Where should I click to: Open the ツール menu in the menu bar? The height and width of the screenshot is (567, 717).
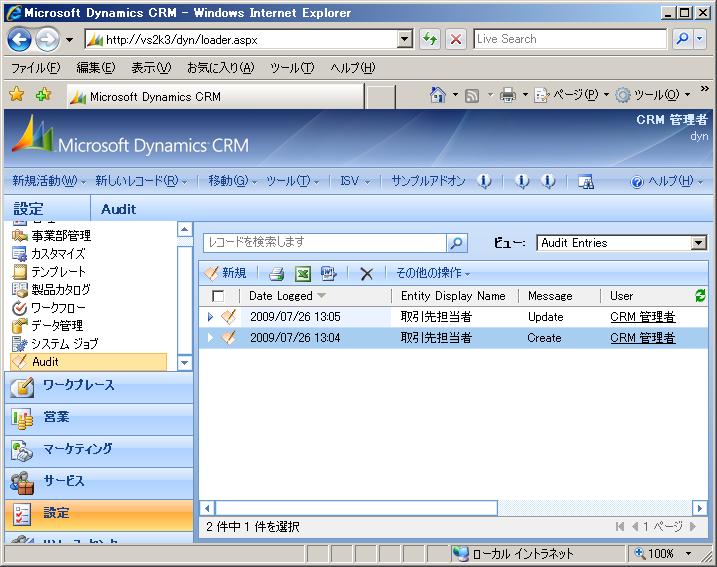point(292,68)
